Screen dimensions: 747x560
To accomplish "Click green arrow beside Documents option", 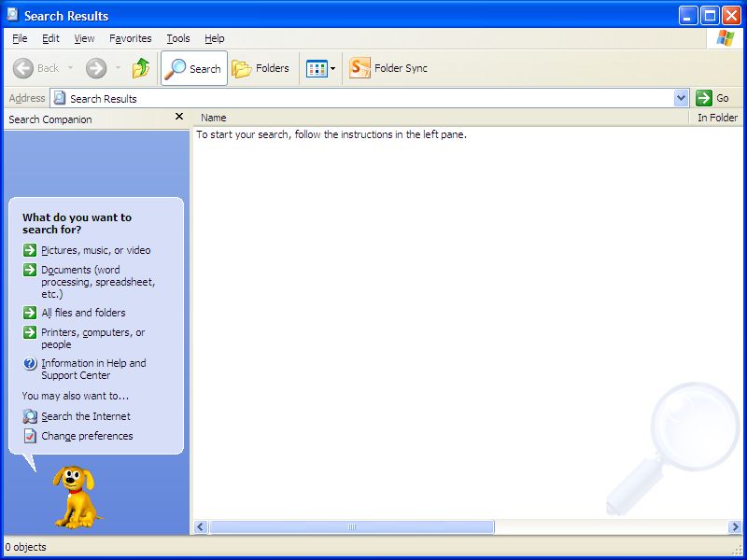I will [x=30, y=270].
